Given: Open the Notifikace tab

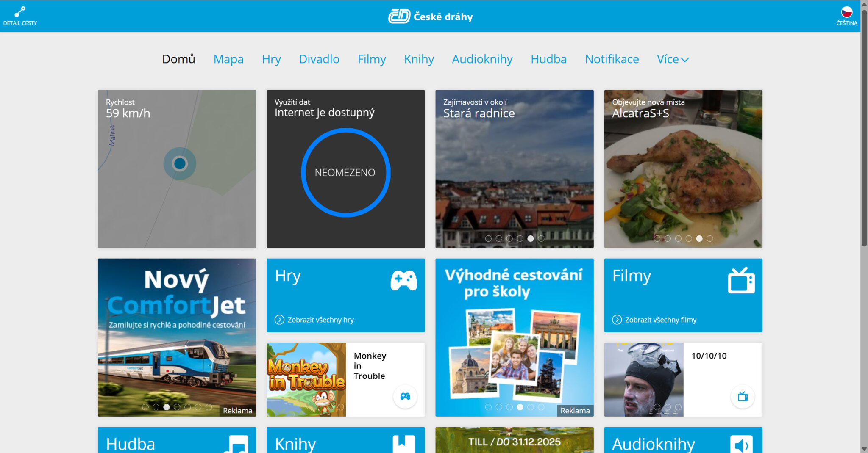Looking at the screenshot, I should 612,59.
